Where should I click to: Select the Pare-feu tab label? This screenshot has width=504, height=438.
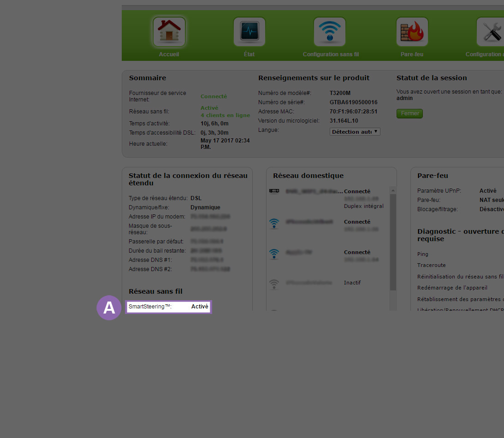(x=412, y=54)
